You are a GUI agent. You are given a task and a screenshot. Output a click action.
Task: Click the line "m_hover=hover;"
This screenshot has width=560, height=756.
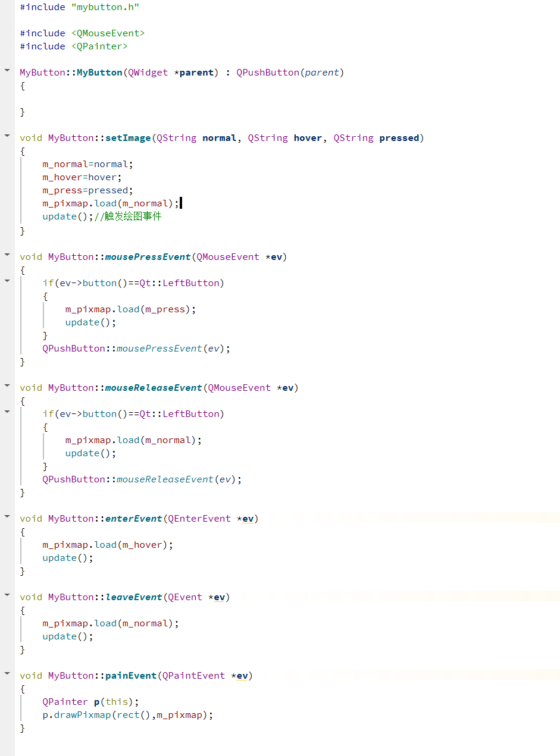pyautogui.click(x=82, y=177)
